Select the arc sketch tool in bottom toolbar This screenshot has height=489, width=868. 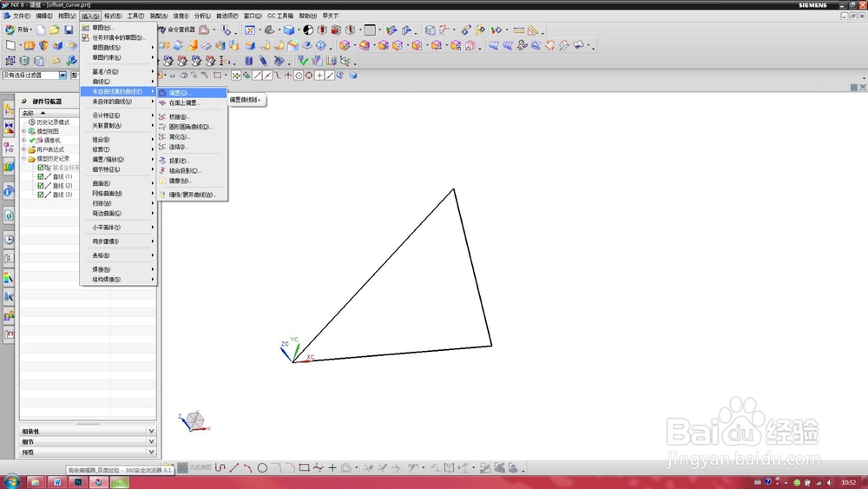point(248,468)
